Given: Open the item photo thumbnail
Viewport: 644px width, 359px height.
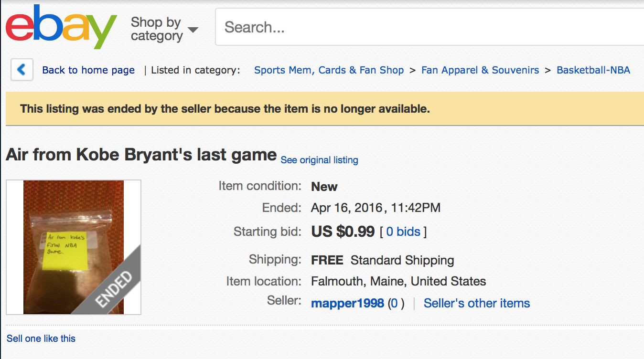Looking at the screenshot, I should pyautogui.click(x=74, y=239).
